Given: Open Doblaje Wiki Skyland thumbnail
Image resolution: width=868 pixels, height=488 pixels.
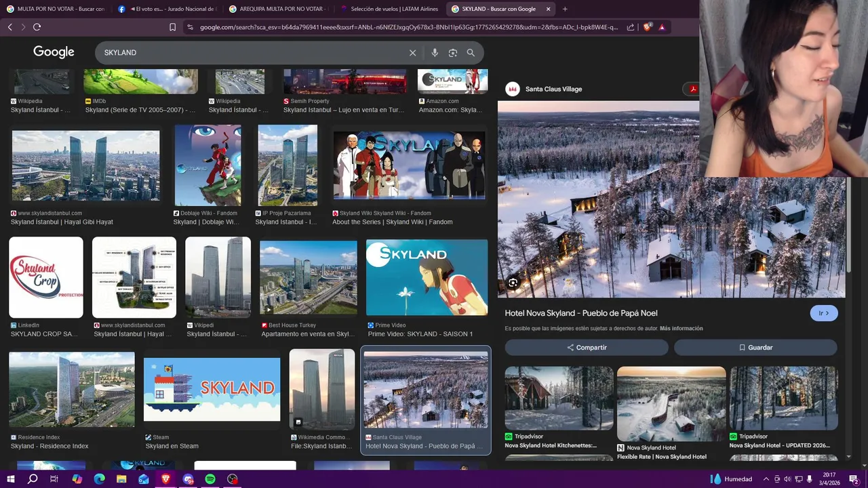Looking at the screenshot, I should point(208,165).
